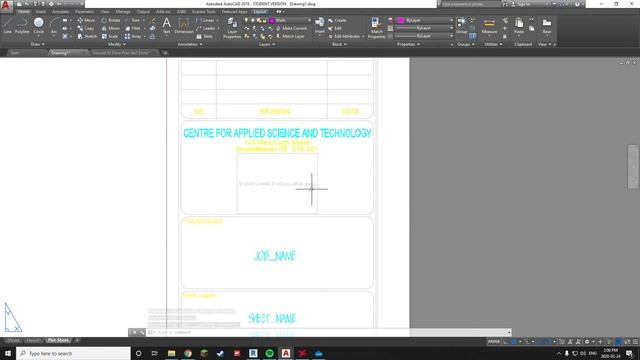640x360 pixels.
Task: Toggle PAPER space button in status bar
Action: tap(493, 342)
